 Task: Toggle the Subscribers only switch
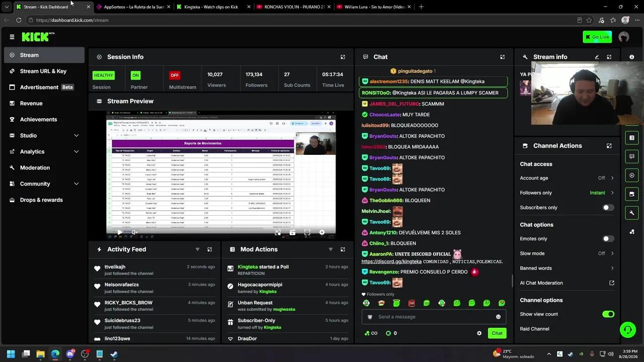click(x=608, y=208)
